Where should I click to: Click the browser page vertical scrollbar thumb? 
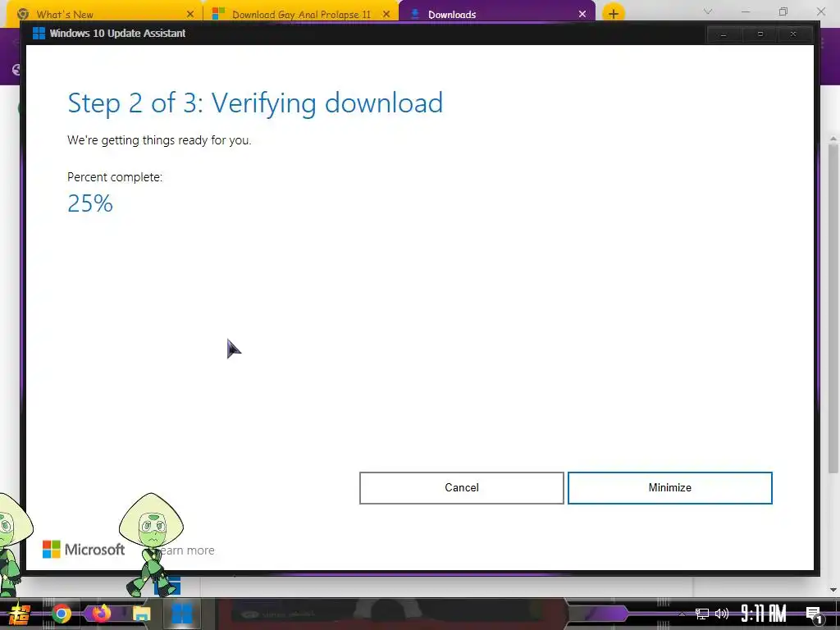click(x=833, y=308)
